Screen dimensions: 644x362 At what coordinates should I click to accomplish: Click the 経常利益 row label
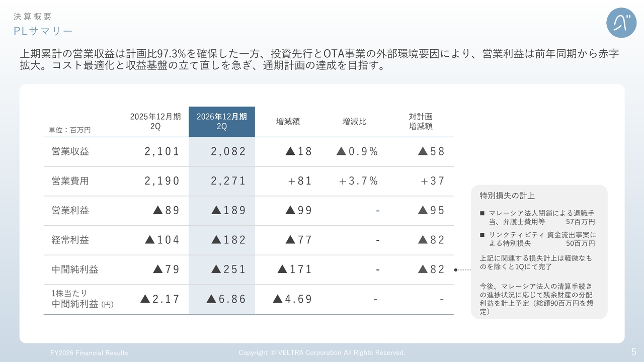pos(70,240)
